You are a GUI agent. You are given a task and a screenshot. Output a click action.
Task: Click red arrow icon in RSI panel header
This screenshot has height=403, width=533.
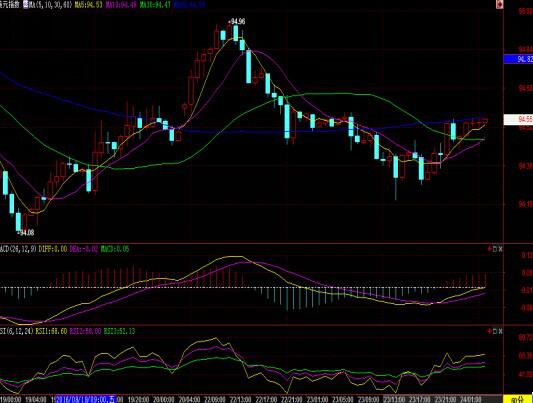tap(490, 331)
